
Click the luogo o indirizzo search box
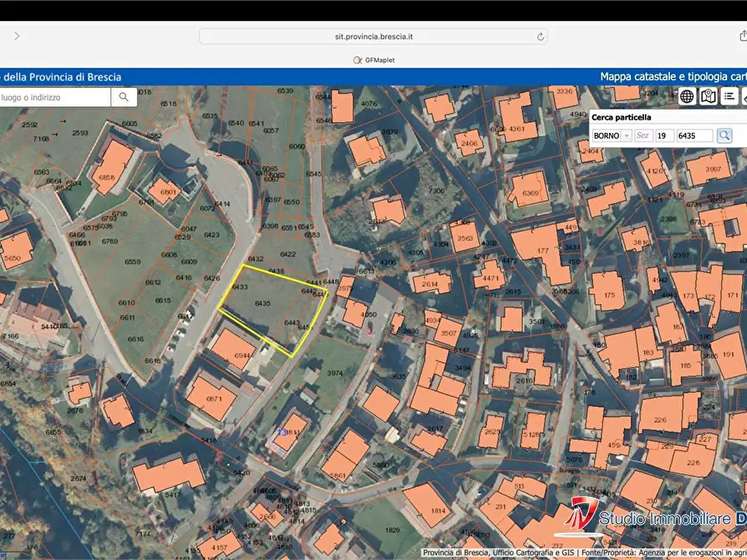55,97
